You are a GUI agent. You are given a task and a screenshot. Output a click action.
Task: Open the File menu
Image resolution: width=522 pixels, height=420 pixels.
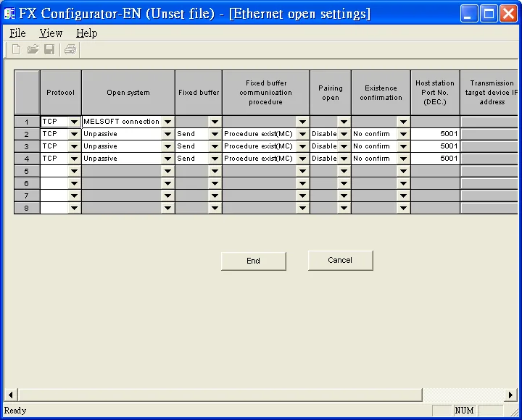(17, 33)
